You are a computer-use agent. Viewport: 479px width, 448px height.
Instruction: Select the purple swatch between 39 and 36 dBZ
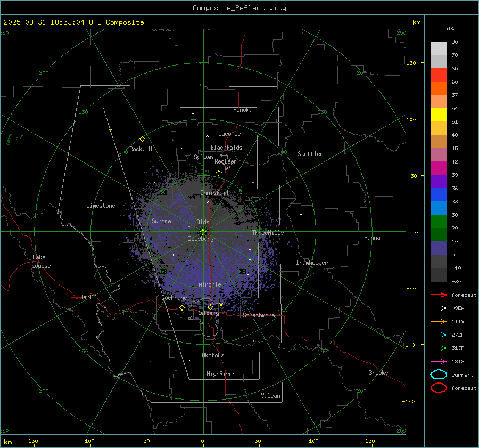pos(439,181)
